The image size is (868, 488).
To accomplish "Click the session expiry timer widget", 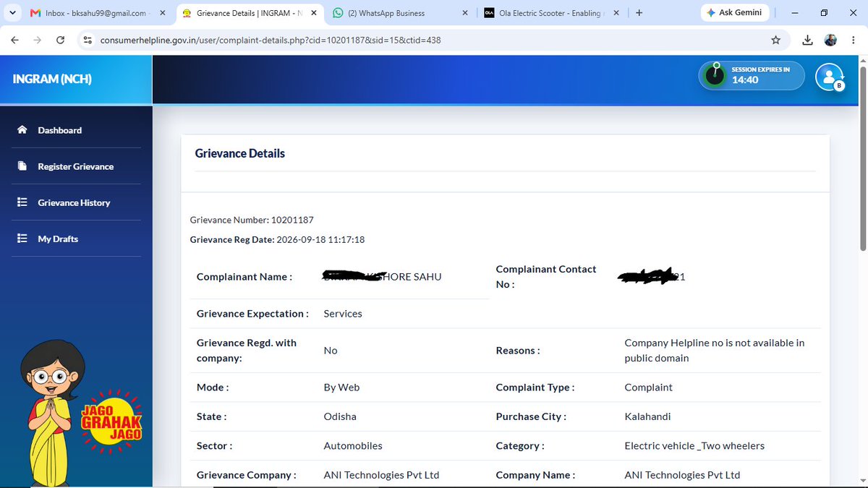I will point(752,75).
